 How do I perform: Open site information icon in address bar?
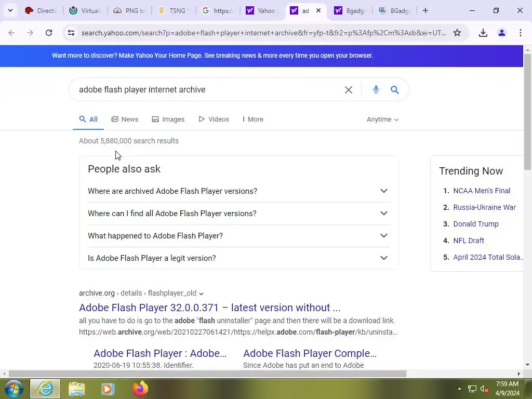coord(71,33)
